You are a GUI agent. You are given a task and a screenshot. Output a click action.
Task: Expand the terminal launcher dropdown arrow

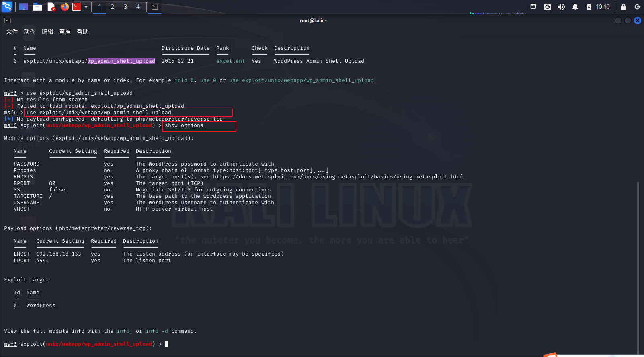click(x=86, y=7)
